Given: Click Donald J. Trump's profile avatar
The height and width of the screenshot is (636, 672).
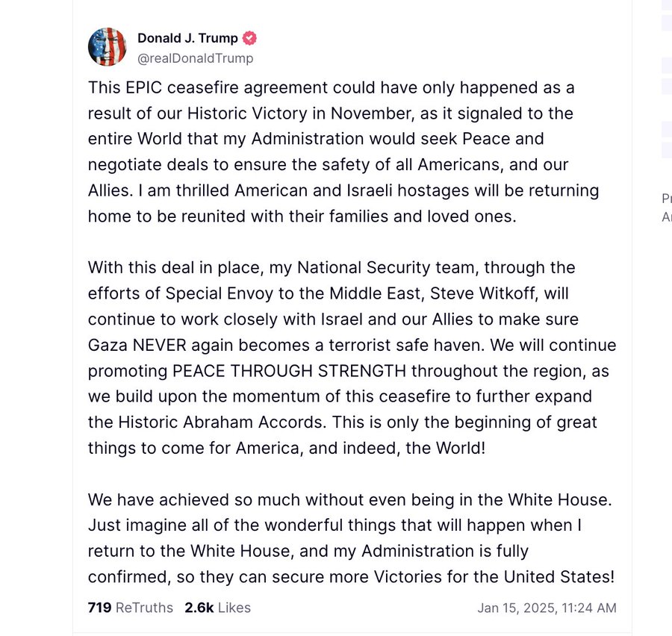Looking at the screenshot, I should click(x=108, y=47).
